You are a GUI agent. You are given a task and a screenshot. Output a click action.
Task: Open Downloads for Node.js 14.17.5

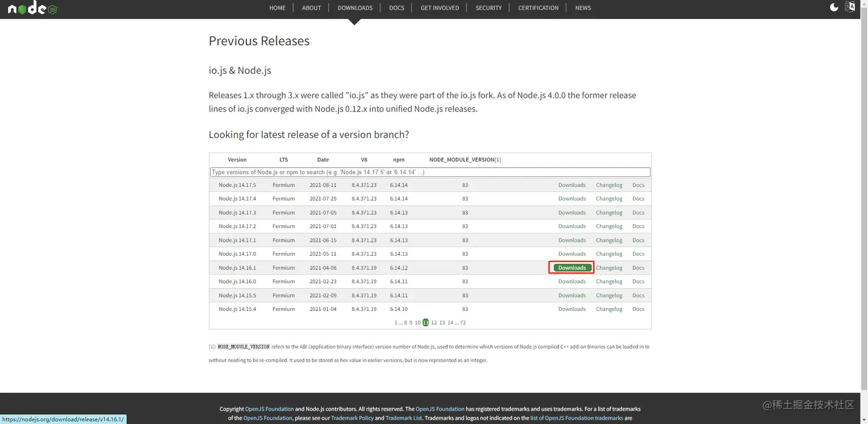(x=572, y=185)
